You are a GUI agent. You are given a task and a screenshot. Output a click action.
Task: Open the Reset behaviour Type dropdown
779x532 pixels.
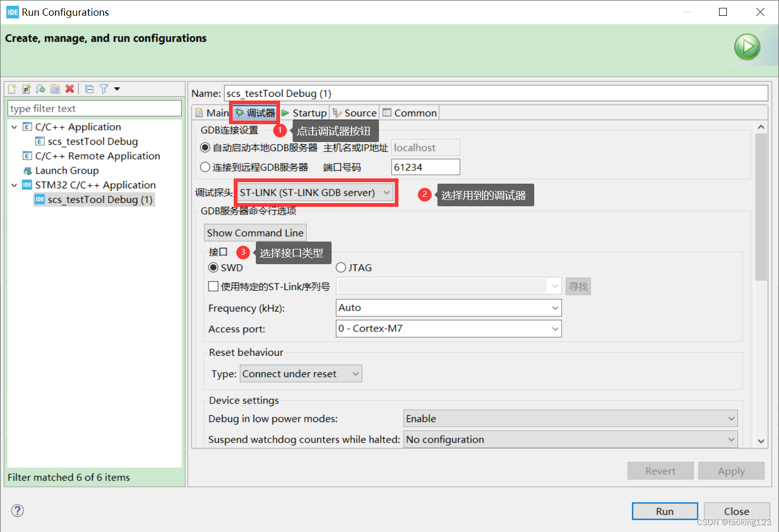coord(301,374)
